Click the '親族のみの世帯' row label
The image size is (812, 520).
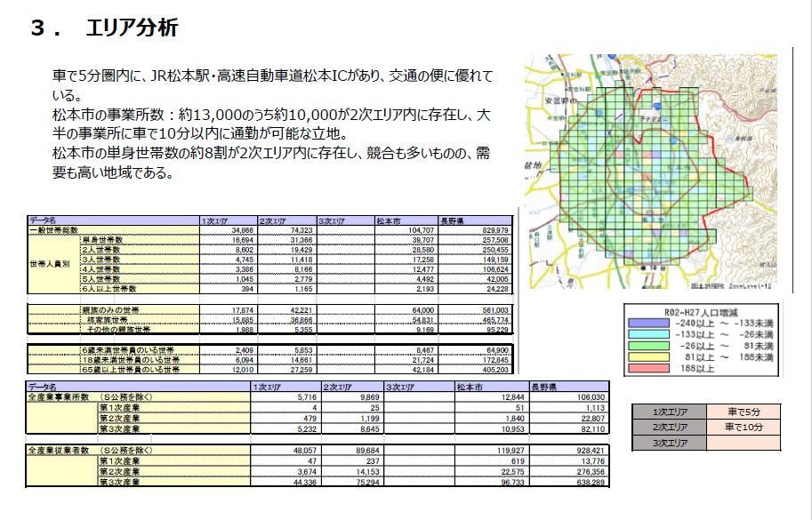tap(110, 310)
